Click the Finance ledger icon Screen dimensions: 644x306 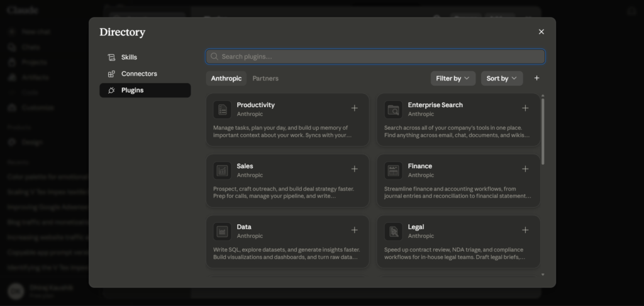point(394,170)
